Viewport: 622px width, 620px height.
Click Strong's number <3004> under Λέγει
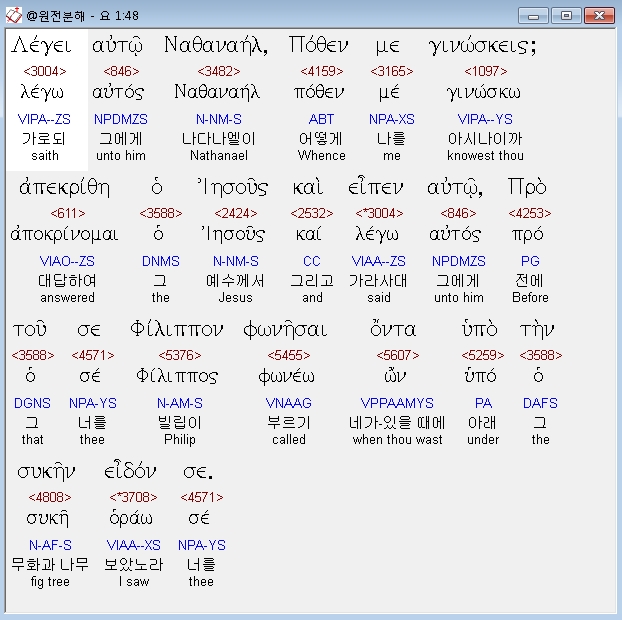[45, 71]
